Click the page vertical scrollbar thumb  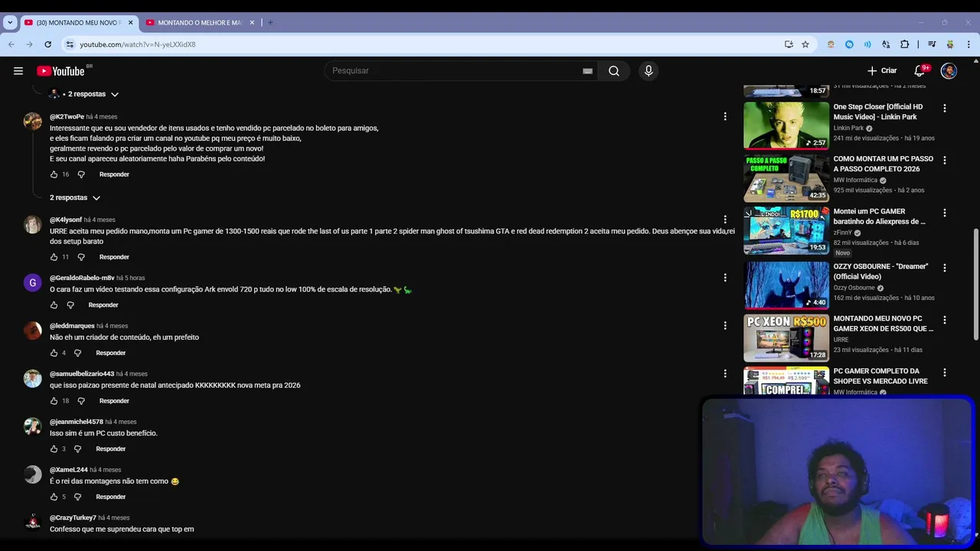point(975,285)
